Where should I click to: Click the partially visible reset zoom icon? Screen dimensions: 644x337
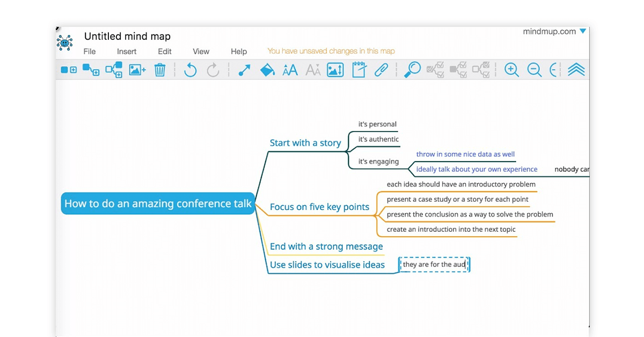(x=553, y=70)
